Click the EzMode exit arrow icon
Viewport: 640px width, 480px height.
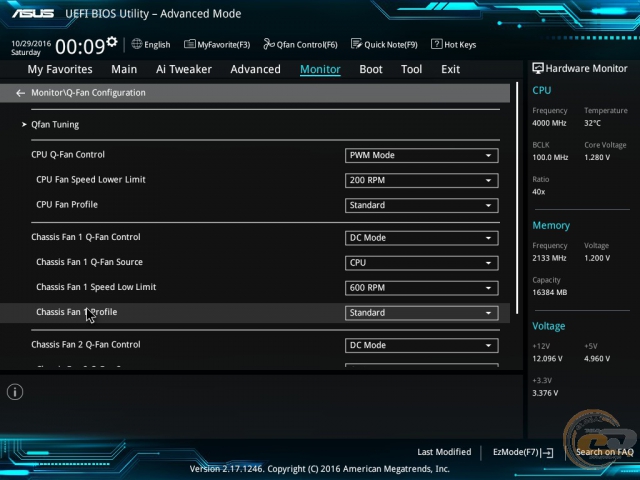(547, 453)
